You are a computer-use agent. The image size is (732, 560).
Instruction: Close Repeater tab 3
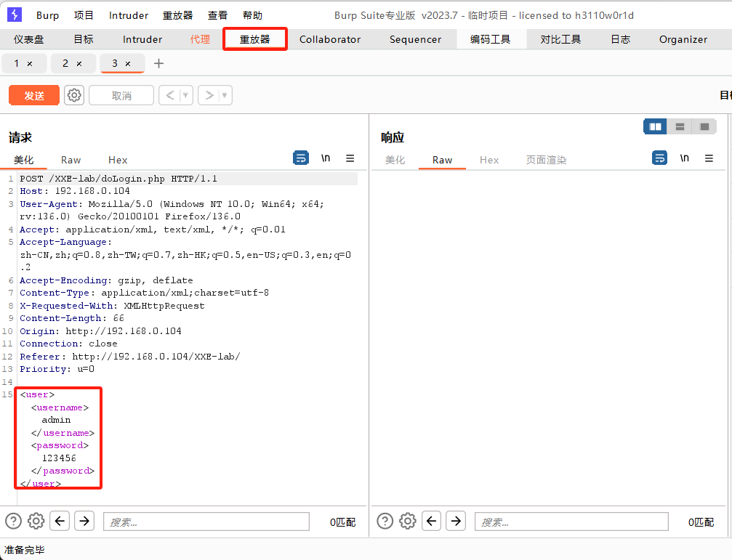tap(128, 64)
